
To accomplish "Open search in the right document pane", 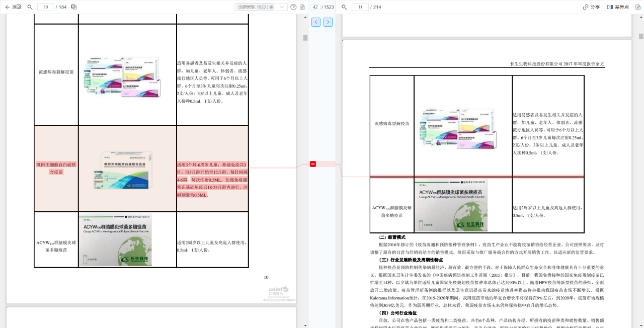I will click(344, 7).
